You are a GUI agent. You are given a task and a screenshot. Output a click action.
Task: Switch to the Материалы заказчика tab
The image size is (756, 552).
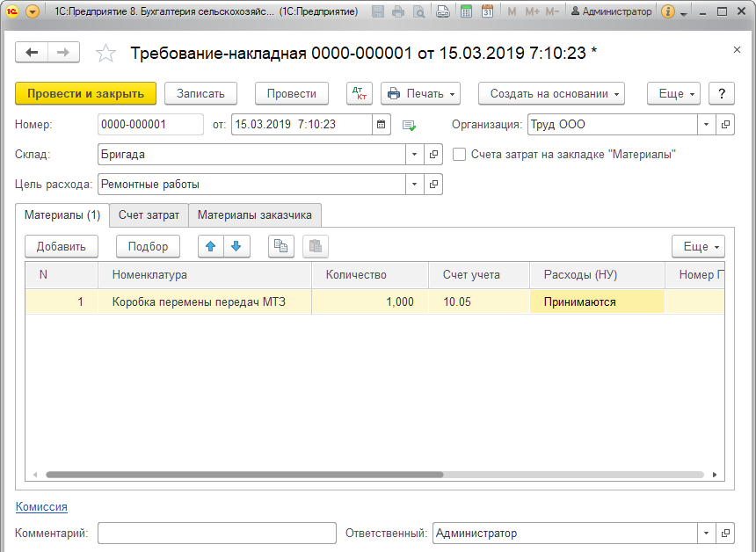pyautogui.click(x=255, y=215)
